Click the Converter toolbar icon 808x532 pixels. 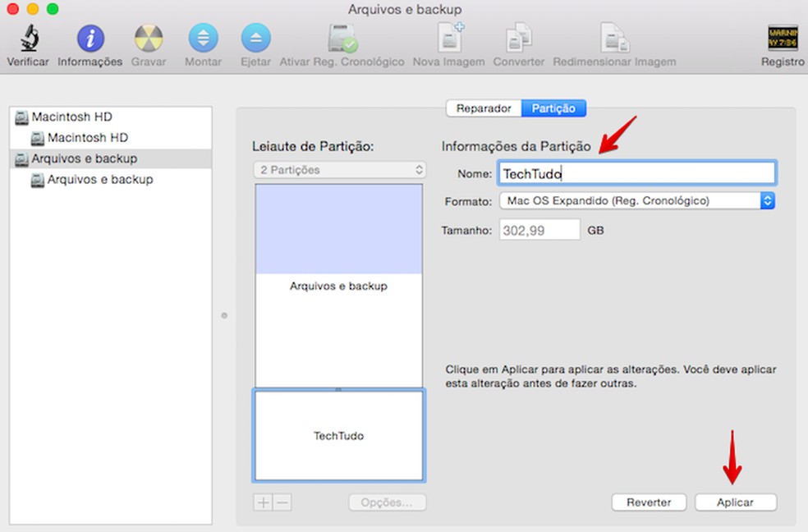(x=519, y=39)
